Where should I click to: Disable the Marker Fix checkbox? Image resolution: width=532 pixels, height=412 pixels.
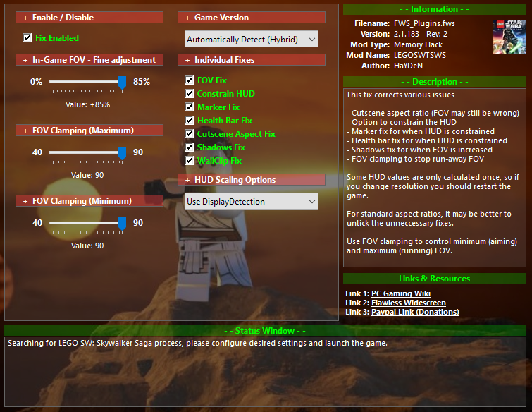pyautogui.click(x=190, y=107)
